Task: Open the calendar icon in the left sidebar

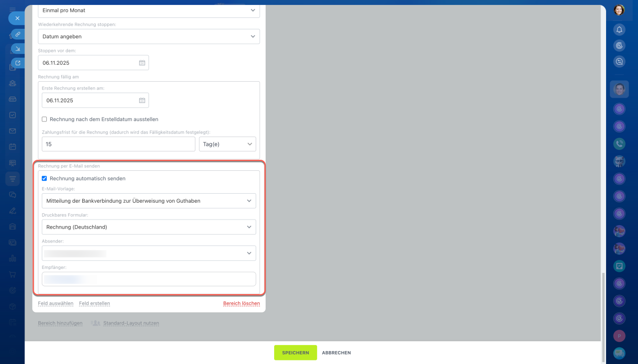Action: pyautogui.click(x=12, y=147)
